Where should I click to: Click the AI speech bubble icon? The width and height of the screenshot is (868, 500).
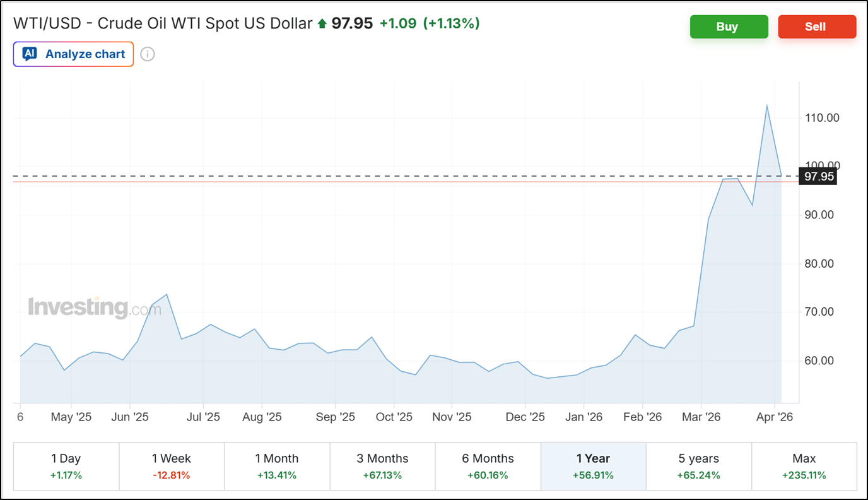(x=30, y=54)
